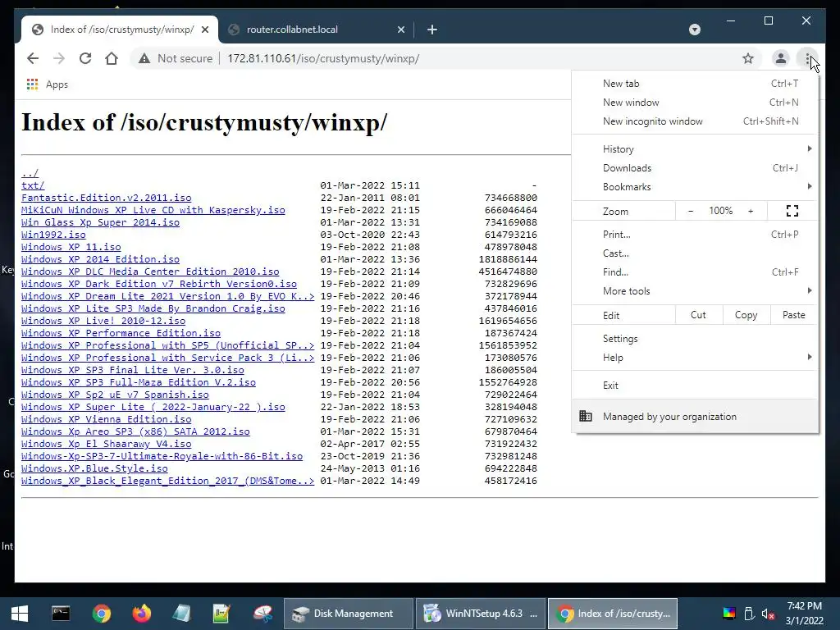Open Downloads from the menu
This screenshot has width=840, height=630.
[695, 167]
